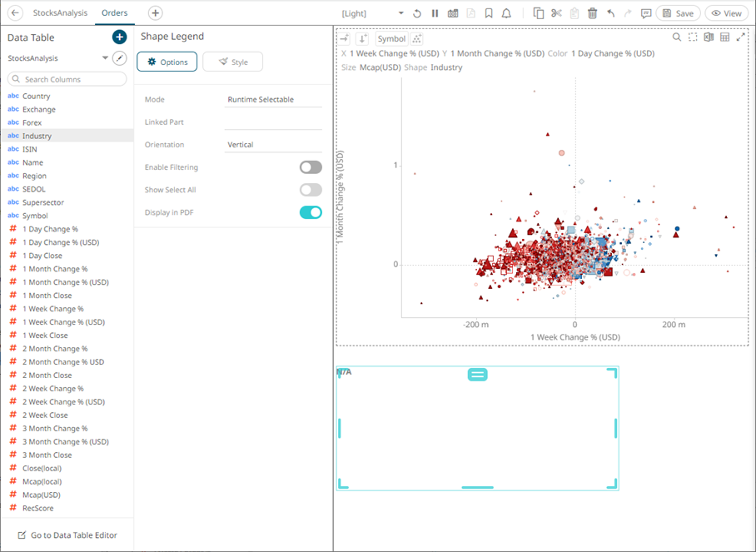The height and width of the screenshot is (552, 756).
Task: Turn off Display in PDF switch
Action: click(x=311, y=212)
